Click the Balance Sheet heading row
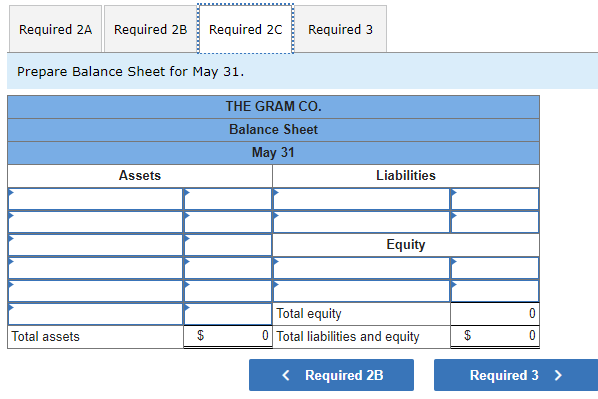The height and width of the screenshot is (399, 598). [273, 130]
